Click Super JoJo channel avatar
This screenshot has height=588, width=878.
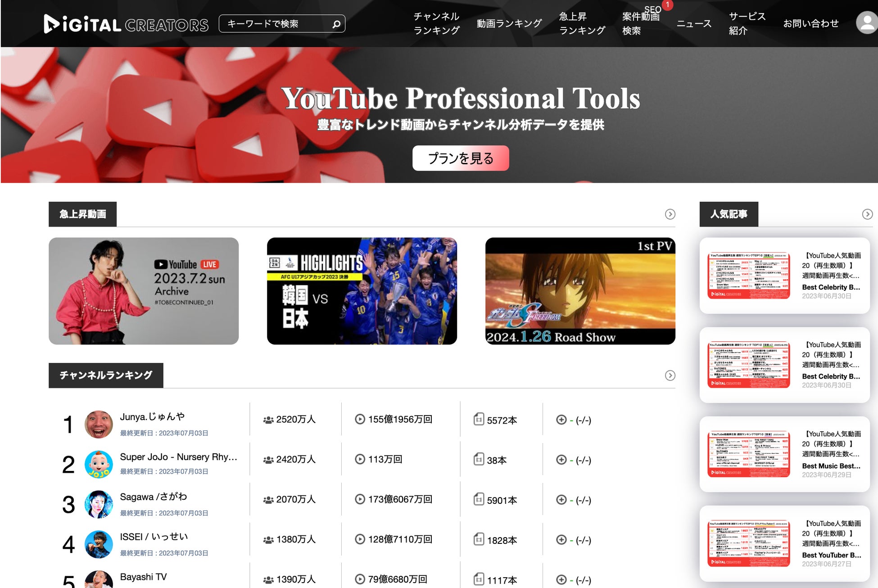pyautogui.click(x=99, y=464)
